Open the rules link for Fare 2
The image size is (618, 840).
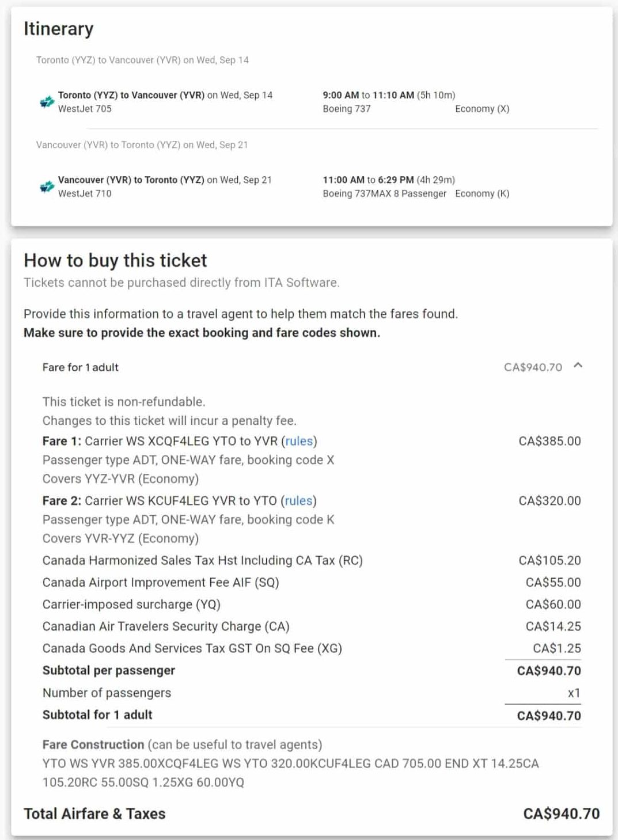pos(298,501)
